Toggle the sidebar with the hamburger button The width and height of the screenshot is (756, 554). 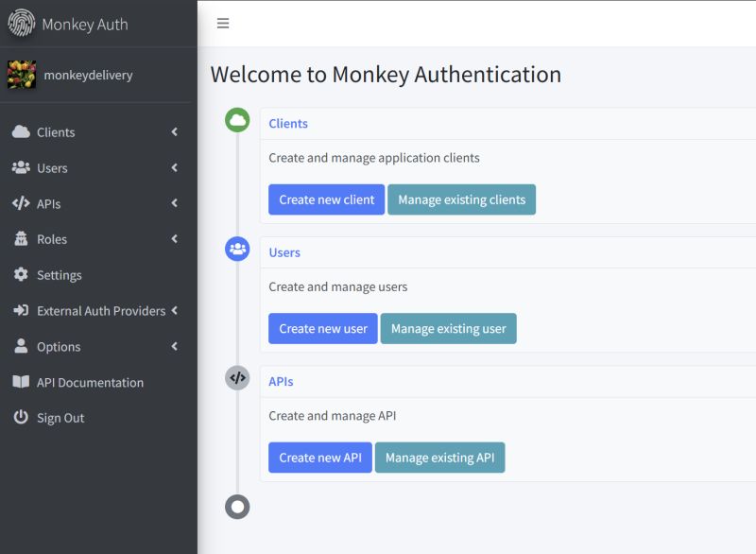223,24
